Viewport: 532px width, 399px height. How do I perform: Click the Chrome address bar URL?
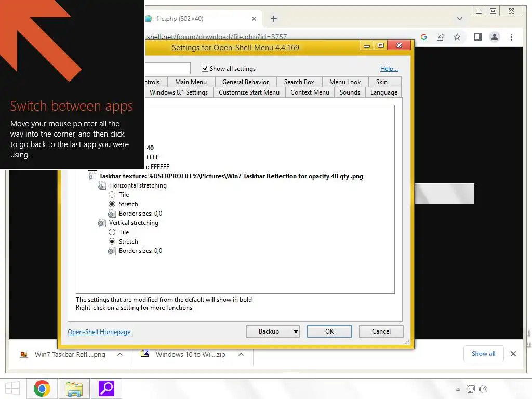coord(217,37)
